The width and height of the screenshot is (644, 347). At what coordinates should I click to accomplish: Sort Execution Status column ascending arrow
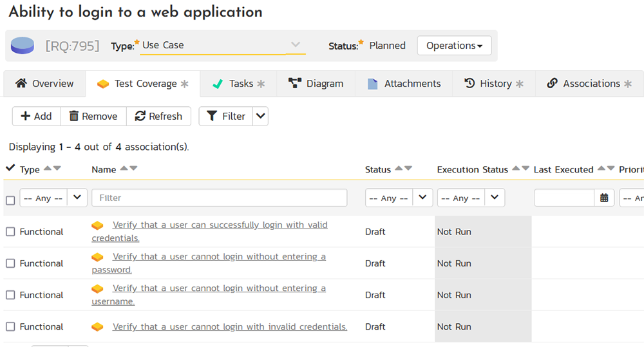(x=515, y=169)
